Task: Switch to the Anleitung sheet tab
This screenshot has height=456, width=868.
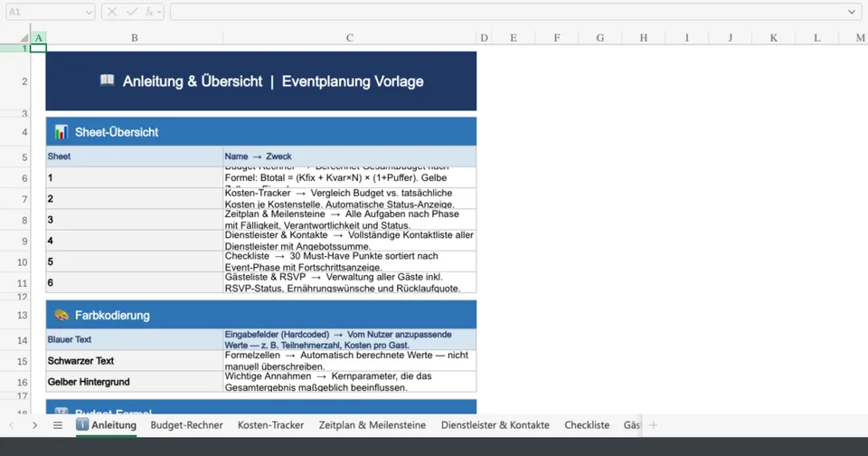Action: pyautogui.click(x=107, y=425)
